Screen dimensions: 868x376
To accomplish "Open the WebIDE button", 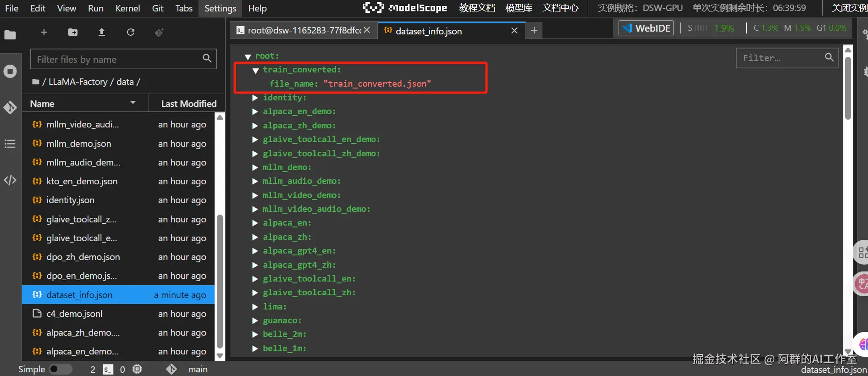I will coord(646,28).
